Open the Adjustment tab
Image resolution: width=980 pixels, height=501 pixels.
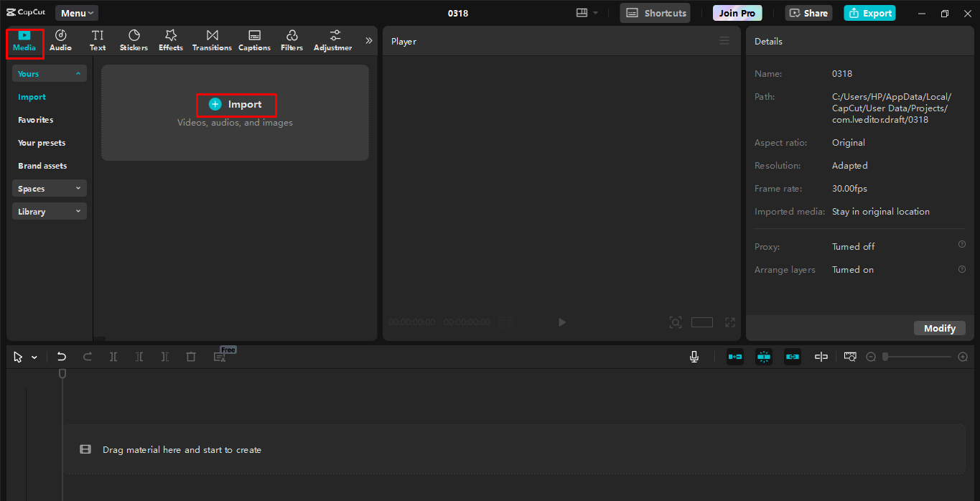[333, 41]
